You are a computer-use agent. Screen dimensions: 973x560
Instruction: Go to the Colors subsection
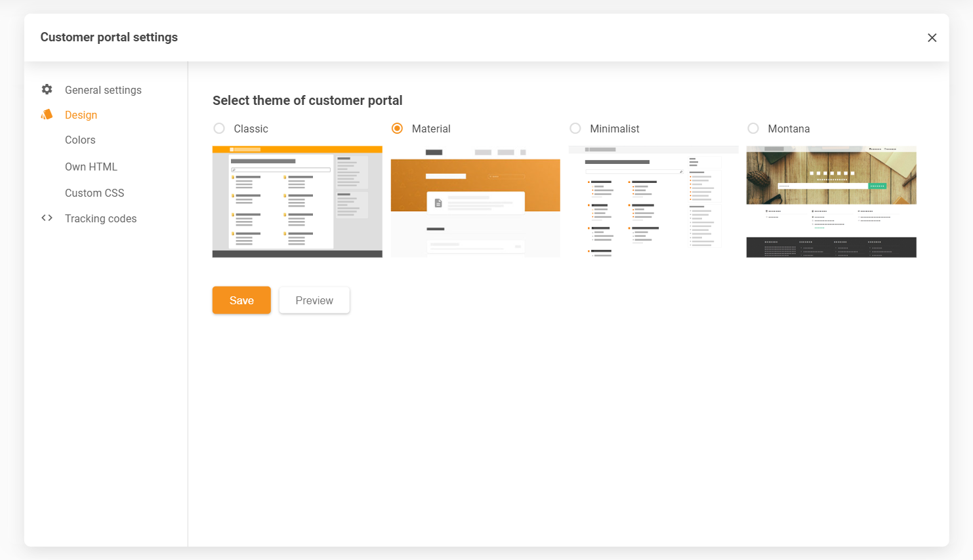(x=80, y=140)
